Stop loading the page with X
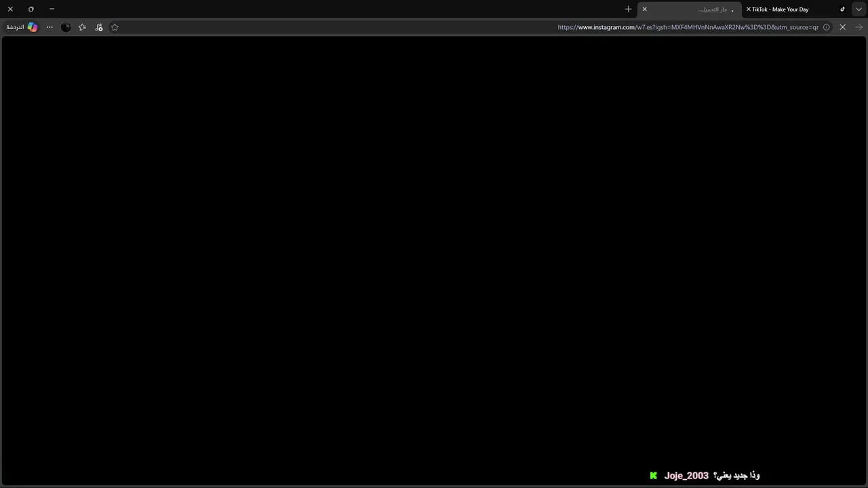Image resolution: width=868 pixels, height=488 pixels. (x=842, y=27)
